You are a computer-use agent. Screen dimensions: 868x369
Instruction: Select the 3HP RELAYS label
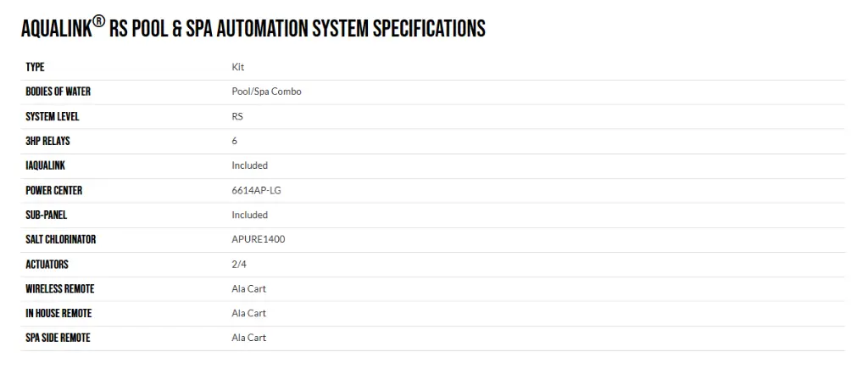tap(47, 141)
